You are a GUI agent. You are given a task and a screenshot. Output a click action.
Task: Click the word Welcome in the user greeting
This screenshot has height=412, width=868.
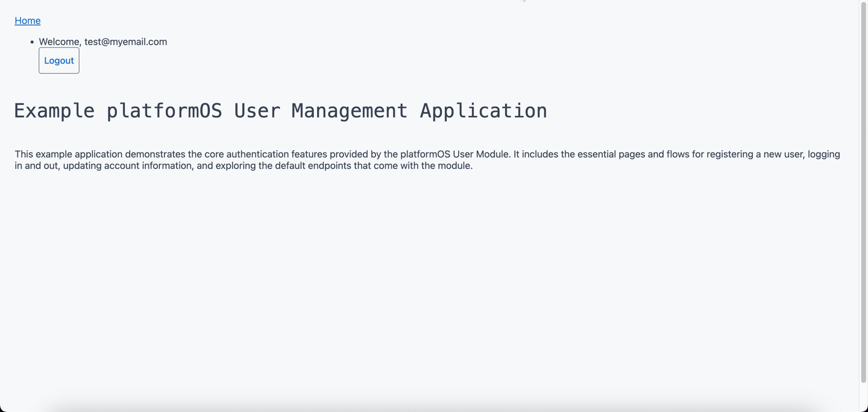58,42
